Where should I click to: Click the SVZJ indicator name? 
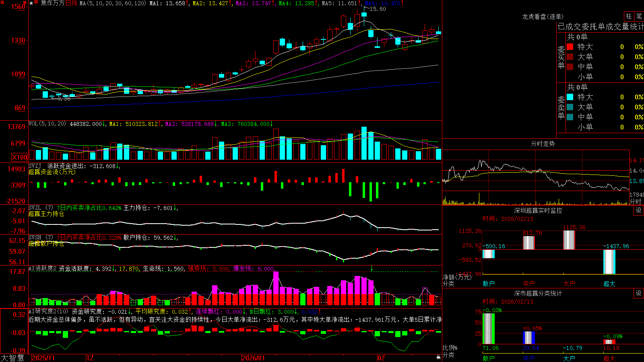[x=35, y=166]
